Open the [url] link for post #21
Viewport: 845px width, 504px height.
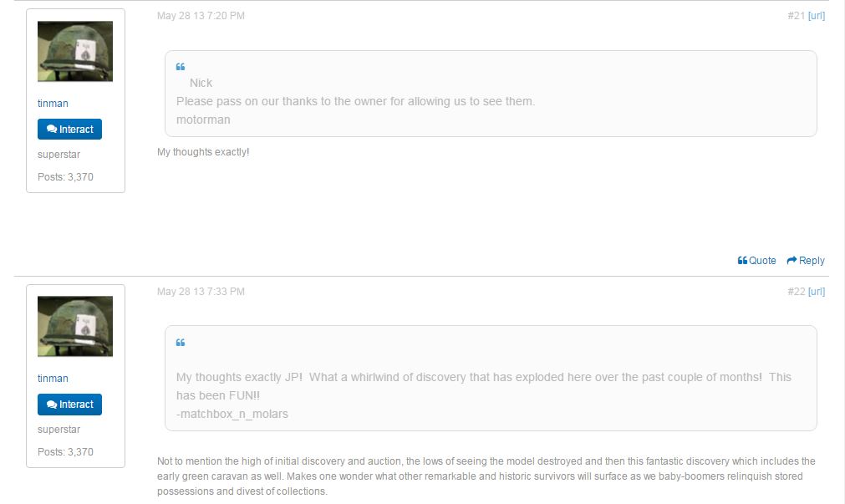(817, 16)
